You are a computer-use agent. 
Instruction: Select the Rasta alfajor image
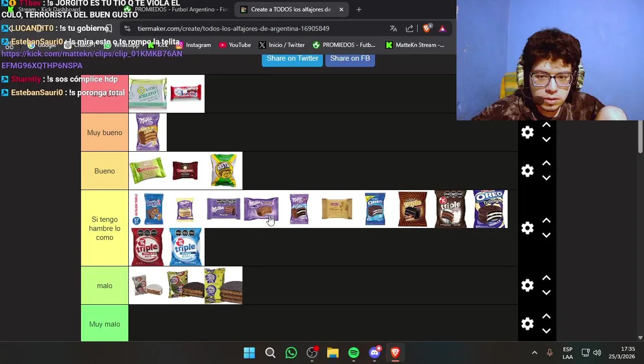click(x=223, y=171)
